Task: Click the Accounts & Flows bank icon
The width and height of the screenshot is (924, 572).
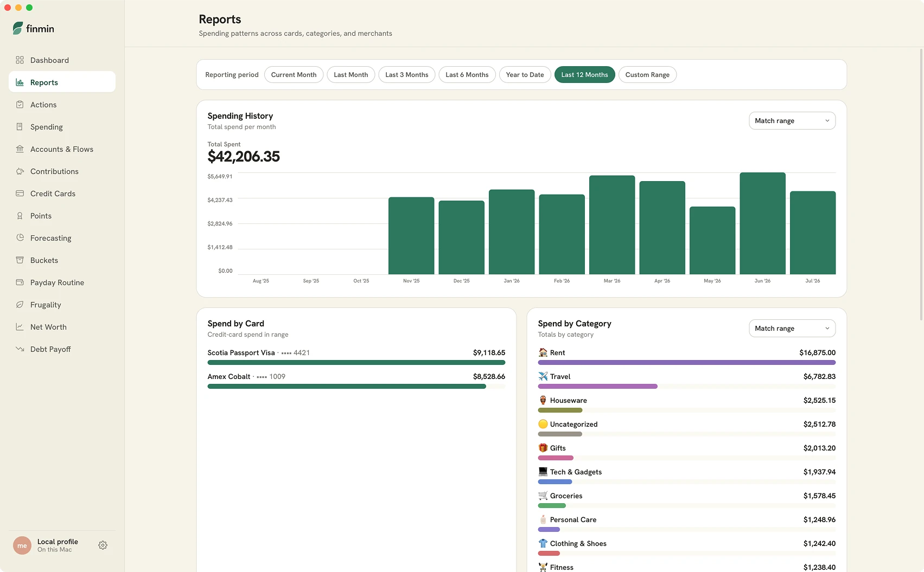Action: coord(20,149)
